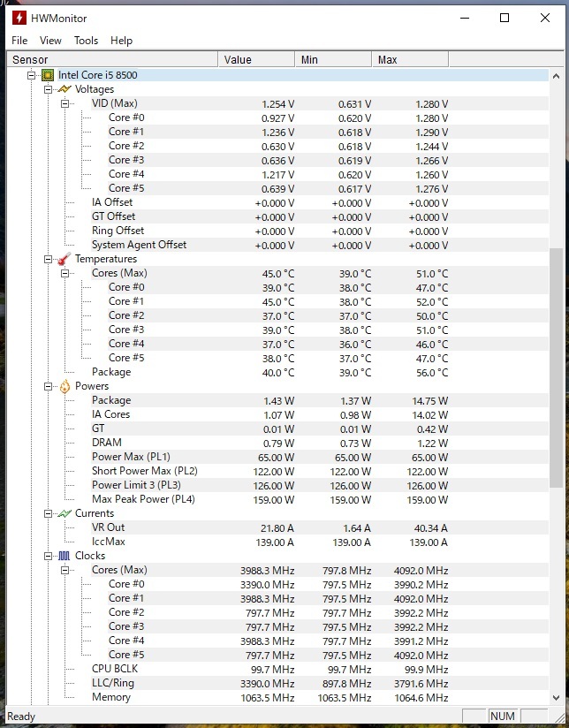
Task: Click the Intel Core i5 8500 CPU icon
Action: [48, 75]
